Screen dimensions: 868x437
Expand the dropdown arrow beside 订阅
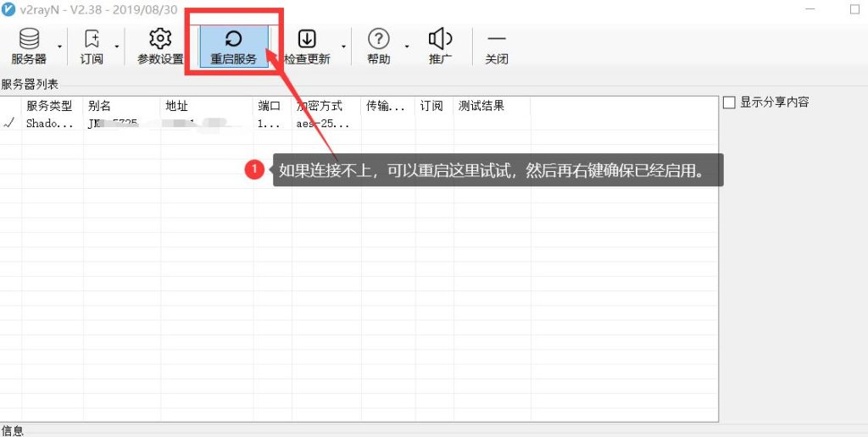pyautogui.click(x=117, y=47)
